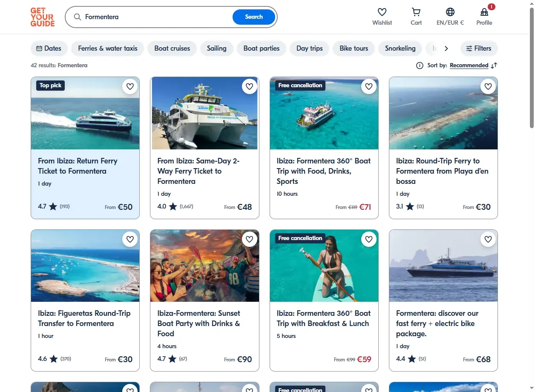
Task: Open the Profile icon with notification badge
Action: point(484,12)
